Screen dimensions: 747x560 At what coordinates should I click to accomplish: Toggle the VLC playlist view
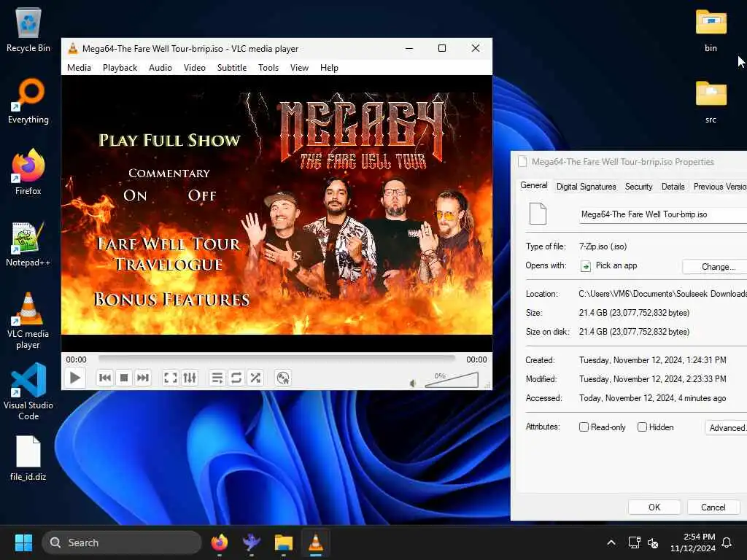tap(217, 378)
